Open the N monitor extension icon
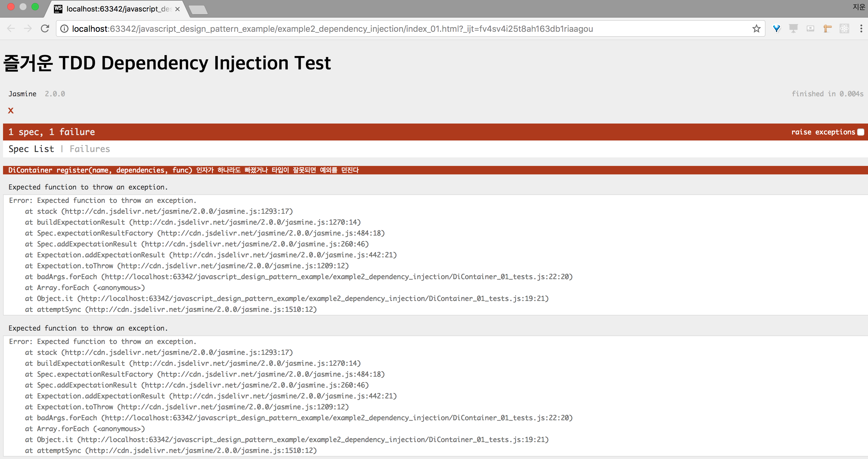The height and width of the screenshot is (459, 868). tap(810, 29)
